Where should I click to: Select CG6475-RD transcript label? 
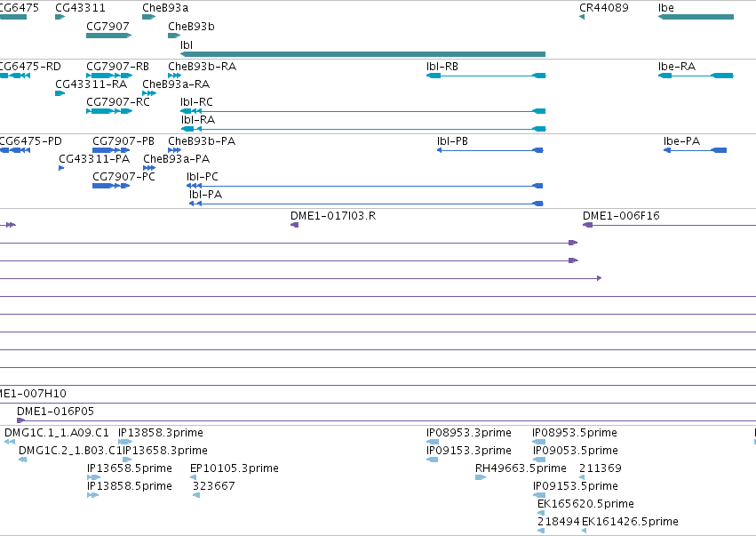(30, 67)
